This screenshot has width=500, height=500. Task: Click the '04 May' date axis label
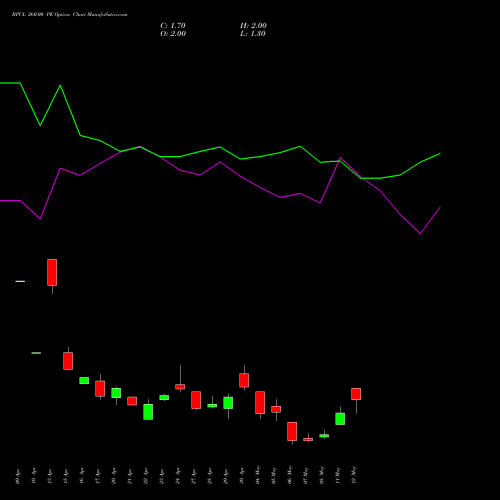tap(258, 475)
